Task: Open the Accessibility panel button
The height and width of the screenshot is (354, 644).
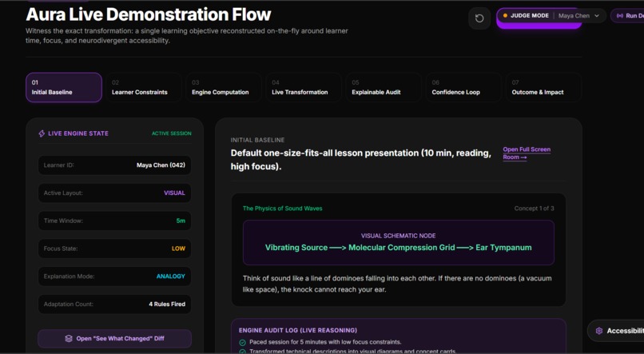Action: pyautogui.click(x=616, y=331)
